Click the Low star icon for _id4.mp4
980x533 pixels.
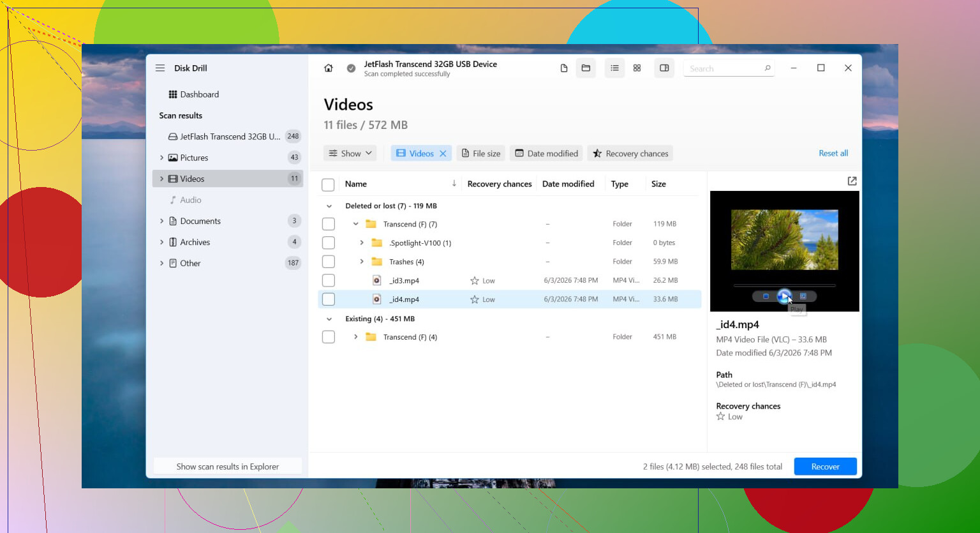click(475, 299)
